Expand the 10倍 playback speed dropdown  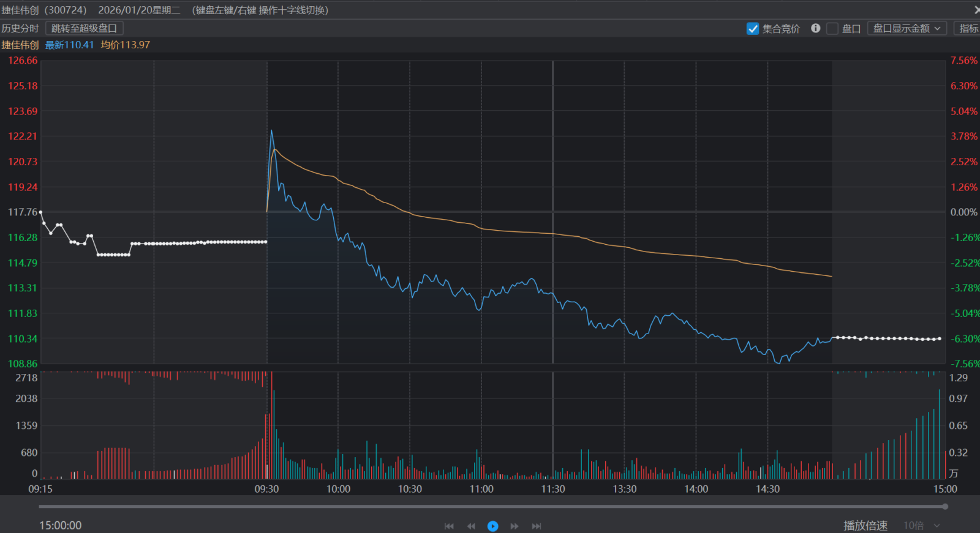(x=921, y=526)
